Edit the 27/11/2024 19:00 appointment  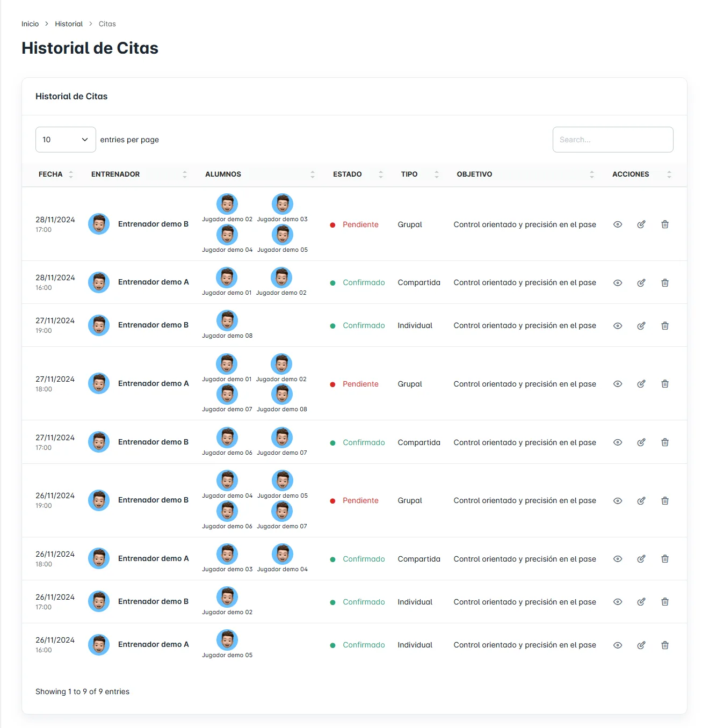click(641, 326)
